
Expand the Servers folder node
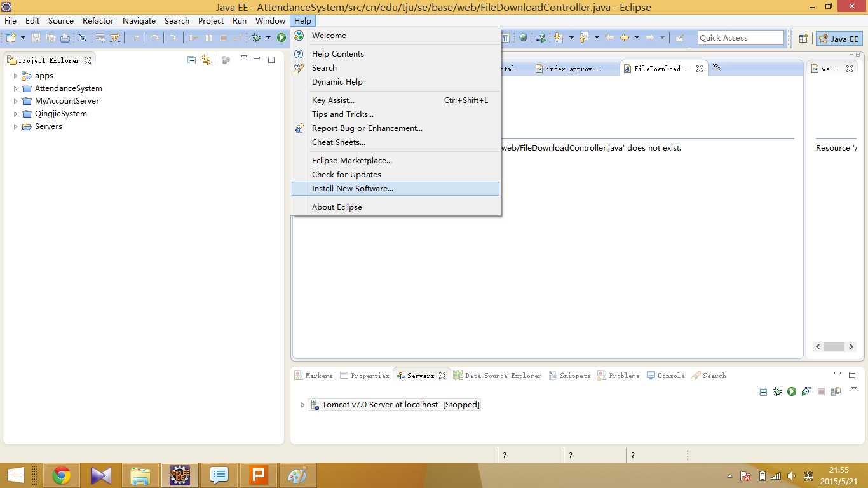[x=16, y=126]
